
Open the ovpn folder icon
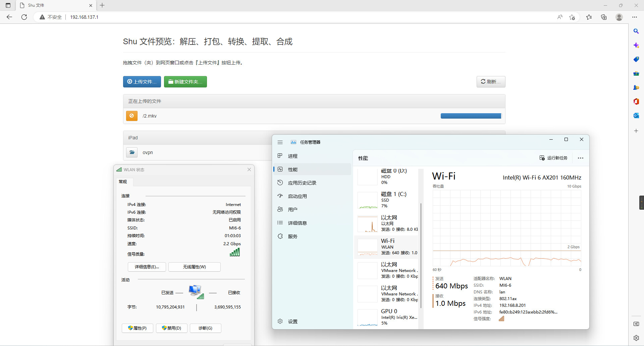tap(132, 152)
